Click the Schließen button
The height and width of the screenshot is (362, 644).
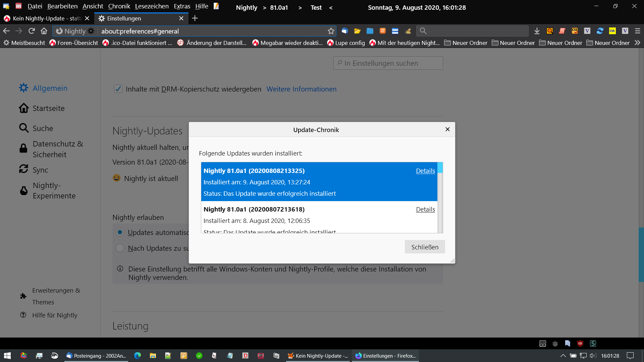pyautogui.click(x=425, y=247)
